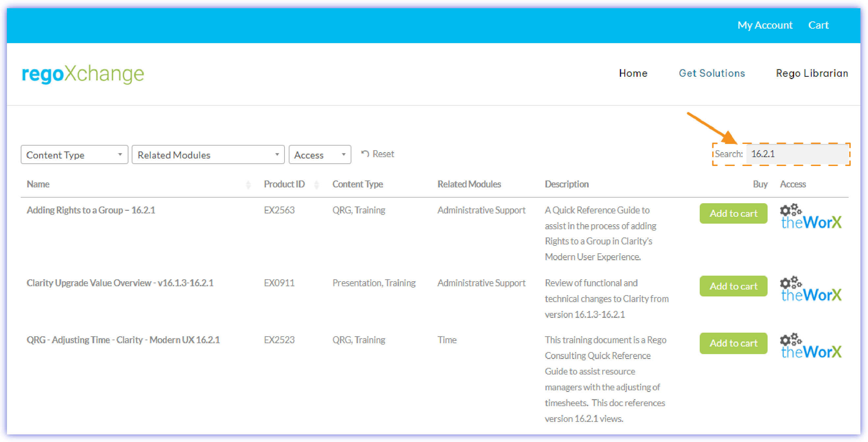Add EX2563 Adding Rights item to cart
The width and height of the screenshot is (868, 442).
pos(733,213)
